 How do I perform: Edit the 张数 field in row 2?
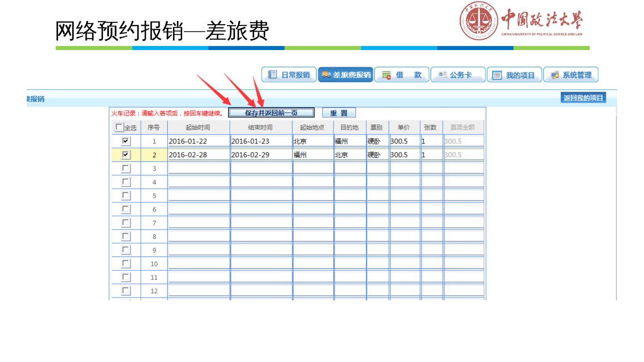432,155
